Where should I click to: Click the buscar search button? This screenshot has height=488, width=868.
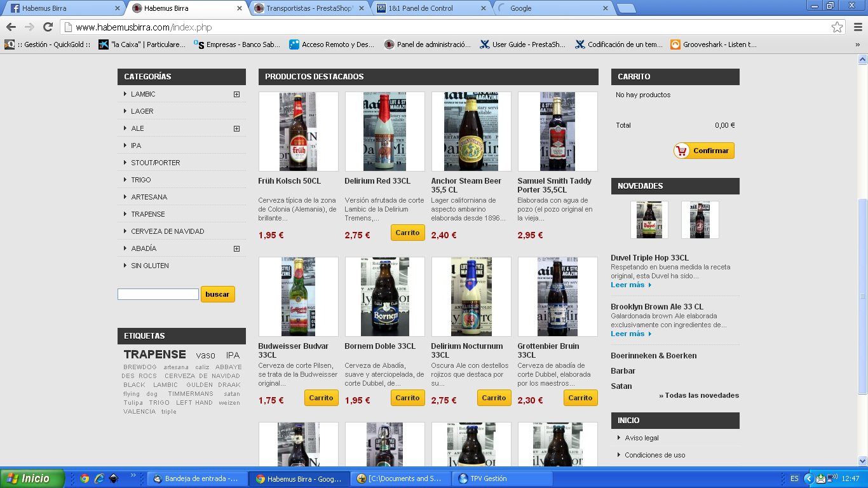[x=217, y=294]
